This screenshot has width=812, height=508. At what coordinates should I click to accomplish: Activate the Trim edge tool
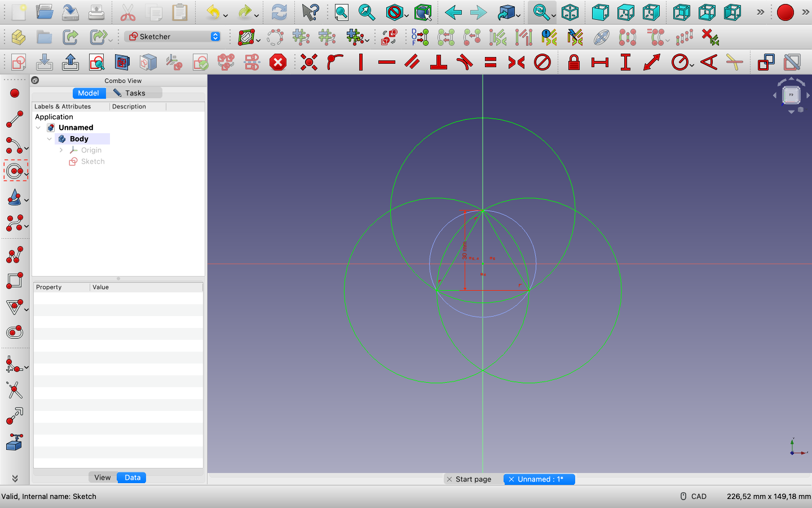point(15,390)
